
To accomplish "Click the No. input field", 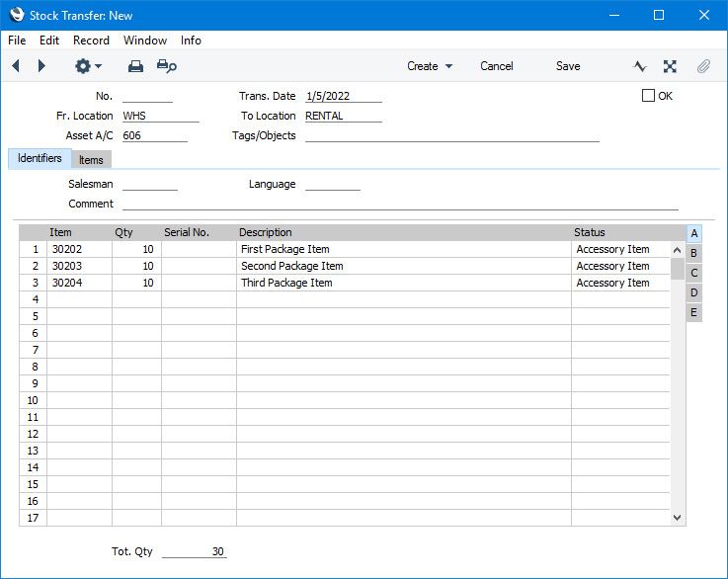I will click(x=147, y=96).
